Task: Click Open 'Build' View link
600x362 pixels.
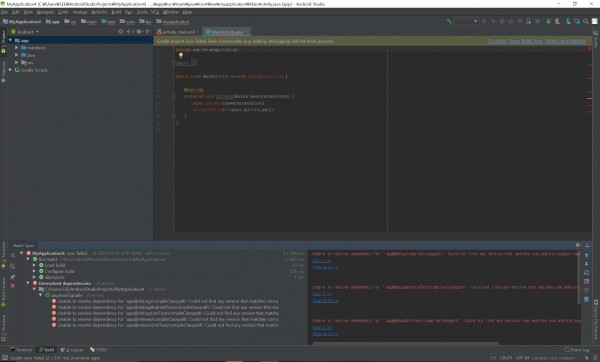Action: coord(526,41)
